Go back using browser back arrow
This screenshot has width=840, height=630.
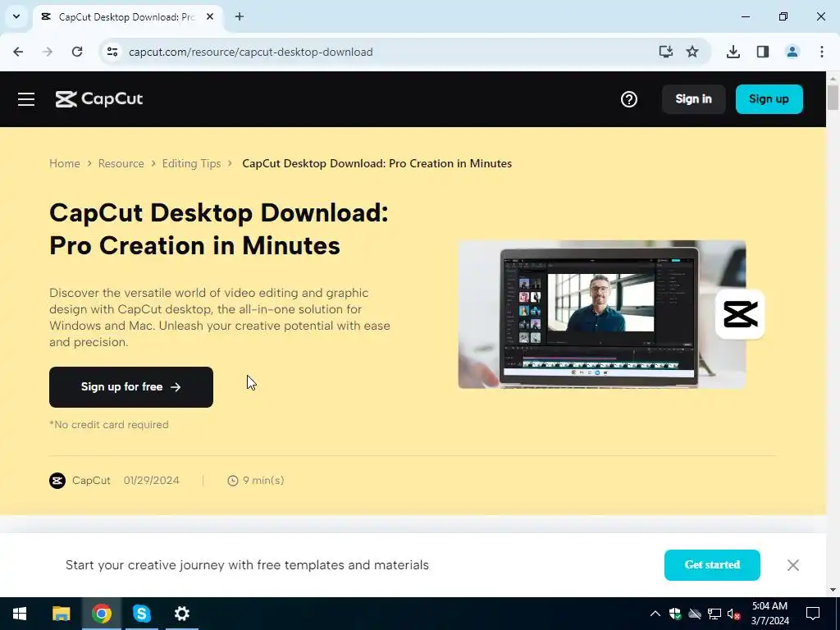coord(18,52)
